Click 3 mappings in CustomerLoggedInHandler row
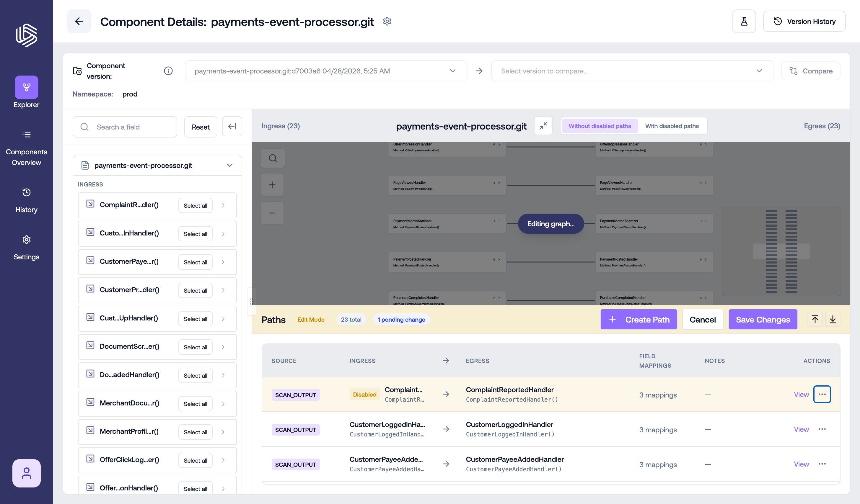The width and height of the screenshot is (860, 504). pos(658,430)
